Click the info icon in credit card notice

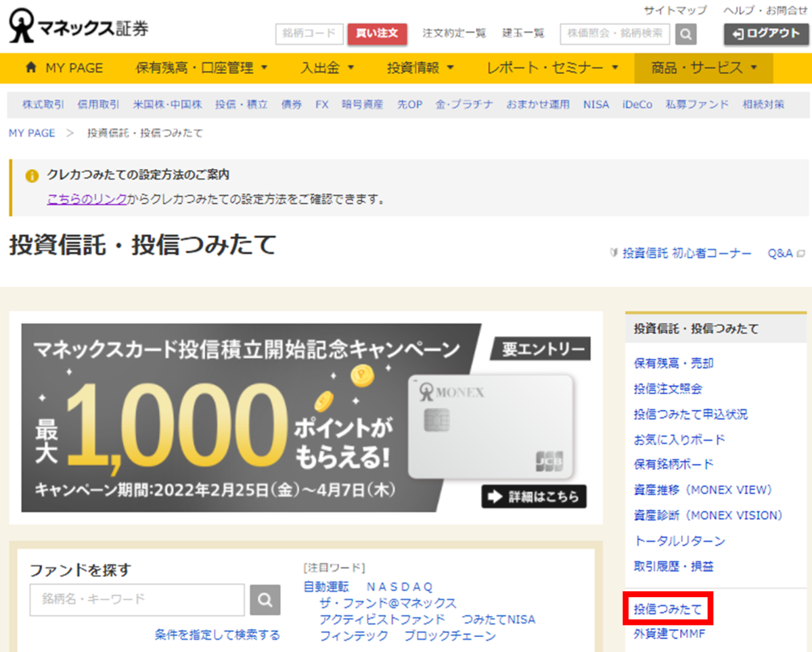[31, 176]
